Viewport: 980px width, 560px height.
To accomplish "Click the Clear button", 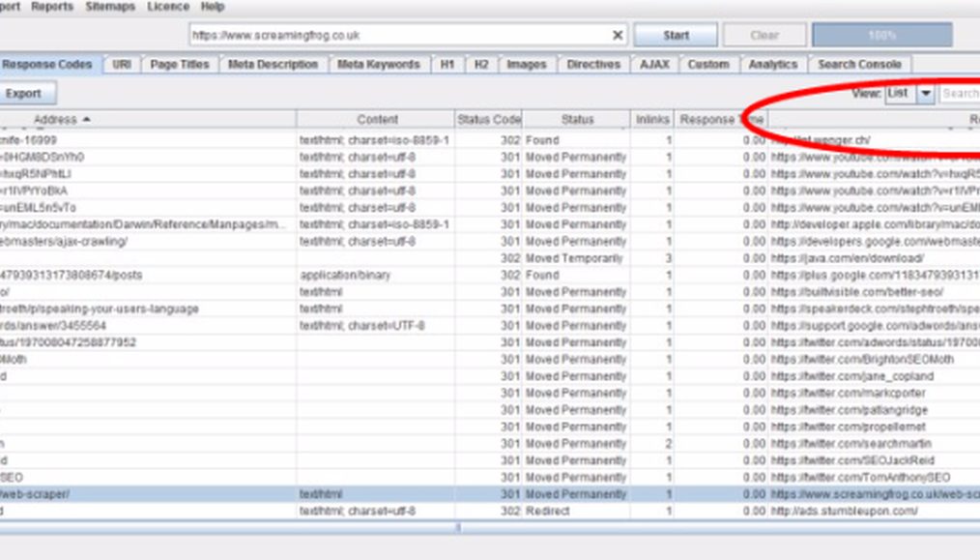I will tap(764, 35).
